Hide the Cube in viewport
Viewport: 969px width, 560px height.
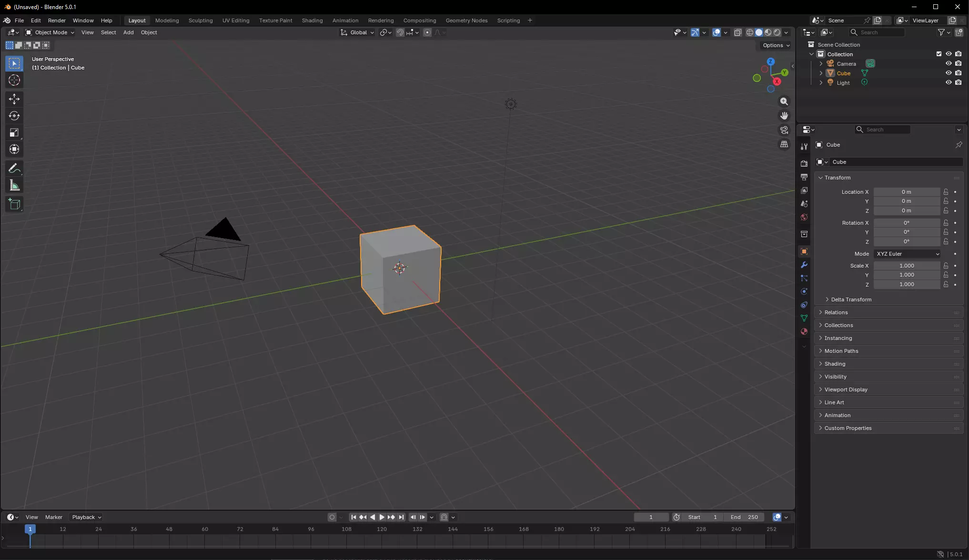tap(948, 73)
